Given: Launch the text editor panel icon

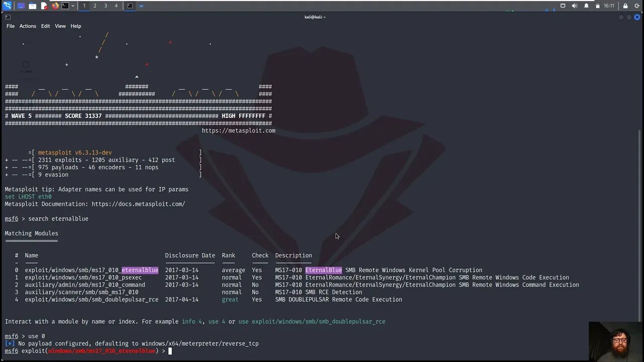Looking at the screenshot, I should (44, 6).
